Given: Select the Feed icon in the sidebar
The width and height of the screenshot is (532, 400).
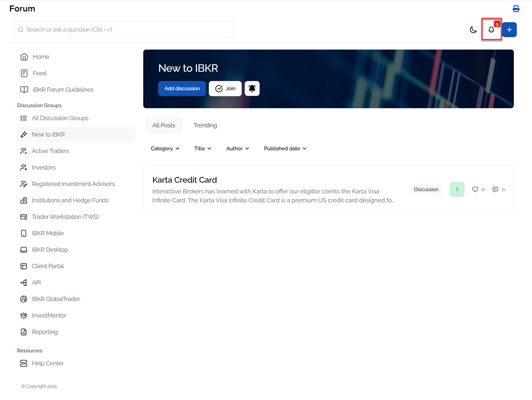Looking at the screenshot, I should point(23,73).
